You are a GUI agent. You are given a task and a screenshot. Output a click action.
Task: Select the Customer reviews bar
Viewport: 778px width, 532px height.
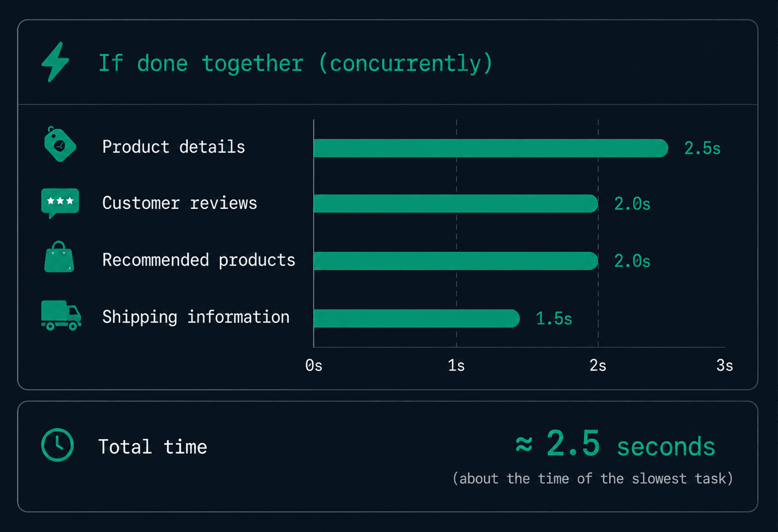click(x=456, y=204)
